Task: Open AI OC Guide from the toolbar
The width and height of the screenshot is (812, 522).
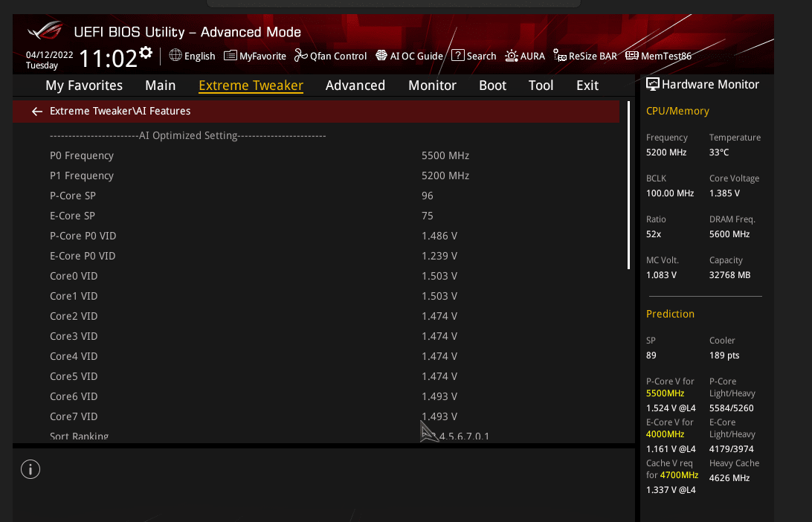Action: 416,56
